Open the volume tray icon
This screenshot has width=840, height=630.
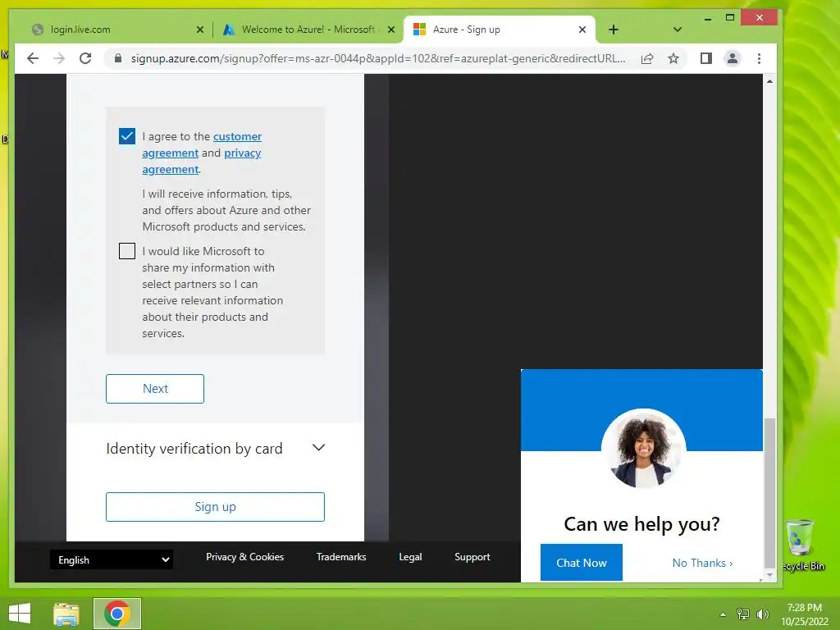762,614
